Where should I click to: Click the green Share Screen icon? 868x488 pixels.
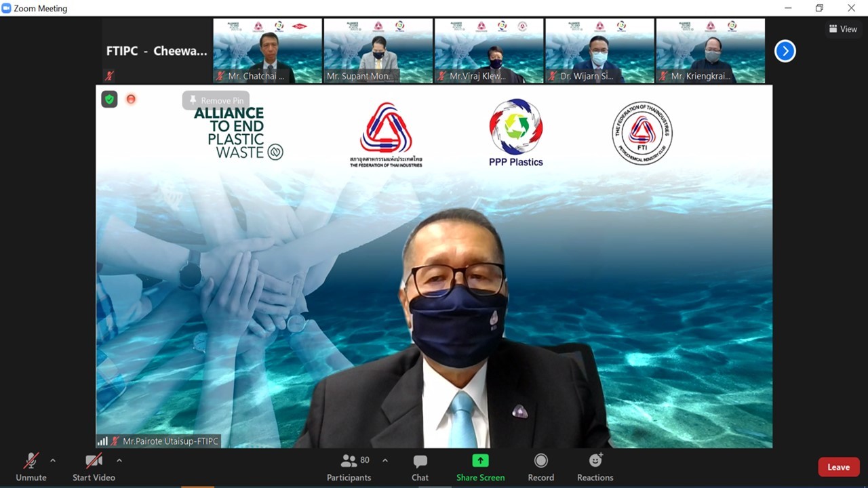point(480,461)
